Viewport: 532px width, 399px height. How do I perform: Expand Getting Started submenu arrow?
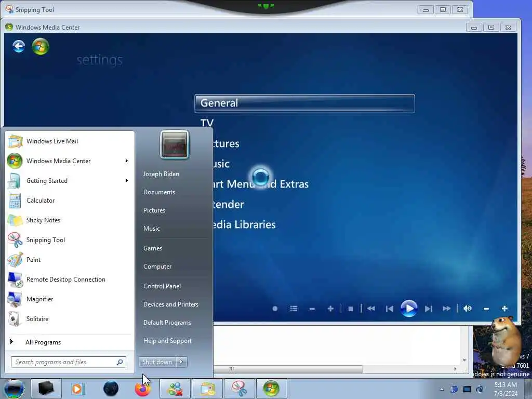tap(127, 180)
